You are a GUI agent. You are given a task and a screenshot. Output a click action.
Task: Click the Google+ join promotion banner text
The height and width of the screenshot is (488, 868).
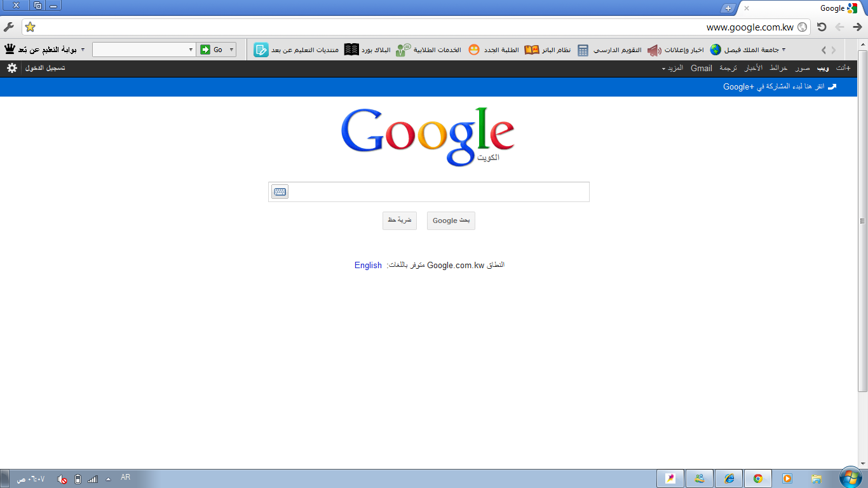point(774,86)
